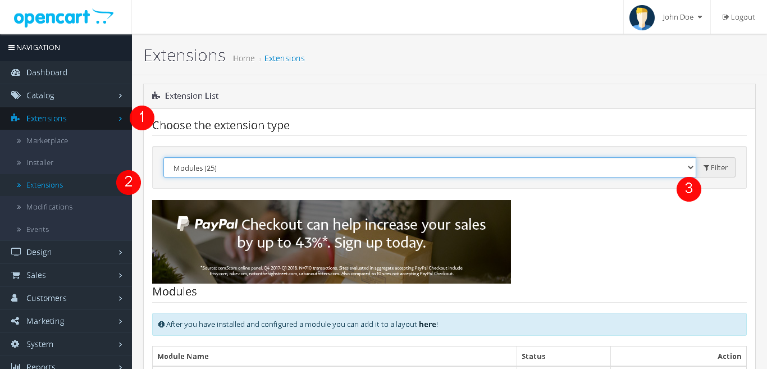Click the OpenCart logo

(x=64, y=18)
